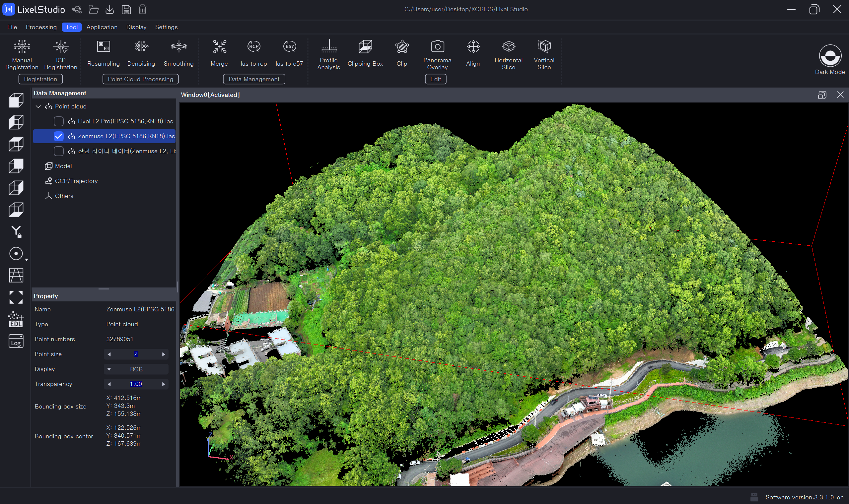Decrease transparency with left arrow
Image resolution: width=849 pixels, height=504 pixels.
pyautogui.click(x=109, y=384)
